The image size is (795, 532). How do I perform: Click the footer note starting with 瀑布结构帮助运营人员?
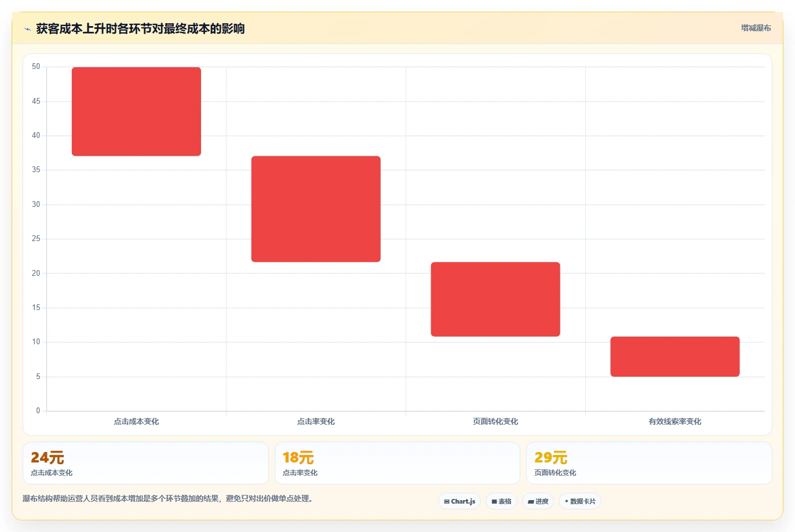coord(169,498)
